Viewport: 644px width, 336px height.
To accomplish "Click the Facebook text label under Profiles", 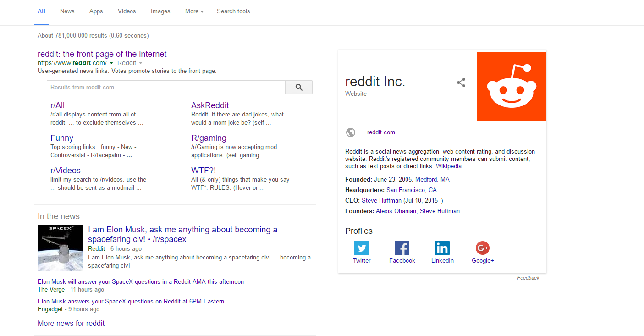I will tap(402, 260).
